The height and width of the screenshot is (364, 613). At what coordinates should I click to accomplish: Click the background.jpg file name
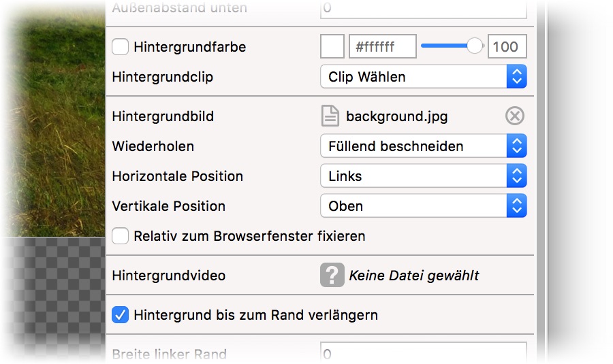pos(397,116)
